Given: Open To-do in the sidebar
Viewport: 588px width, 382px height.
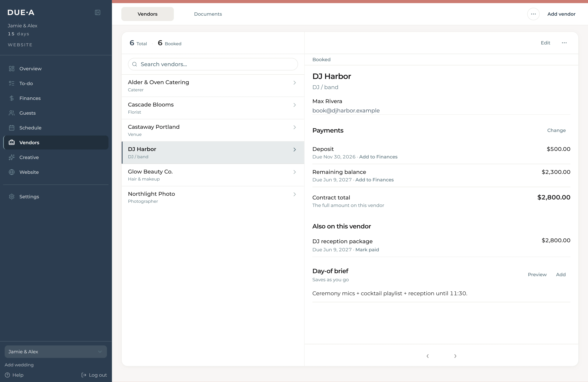Looking at the screenshot, I should pos(56,84).
